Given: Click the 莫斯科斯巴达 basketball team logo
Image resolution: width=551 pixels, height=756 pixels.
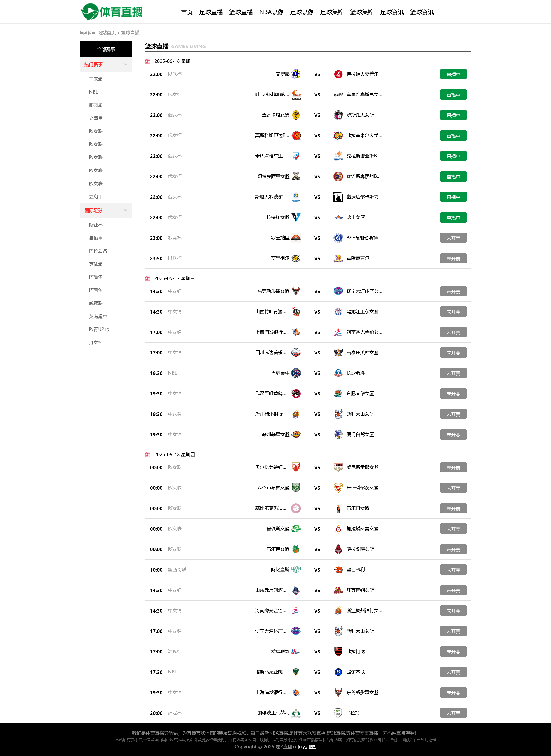Looking at the screenshot, I should (296, 135).
